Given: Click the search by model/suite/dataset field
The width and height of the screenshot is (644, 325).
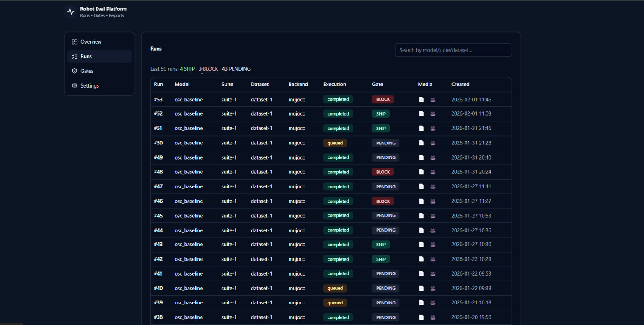Looking at the screenshot, I should pyautogui.click(x=453, y=50).
